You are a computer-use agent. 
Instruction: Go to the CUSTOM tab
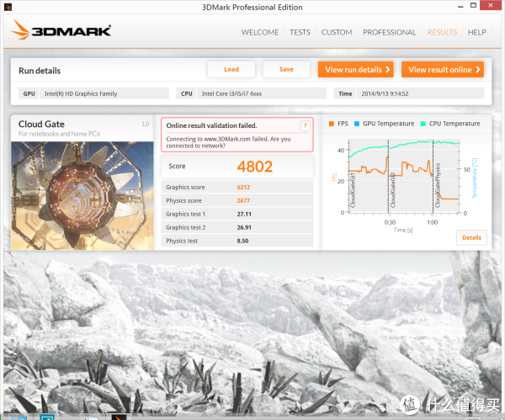point(337,32)
